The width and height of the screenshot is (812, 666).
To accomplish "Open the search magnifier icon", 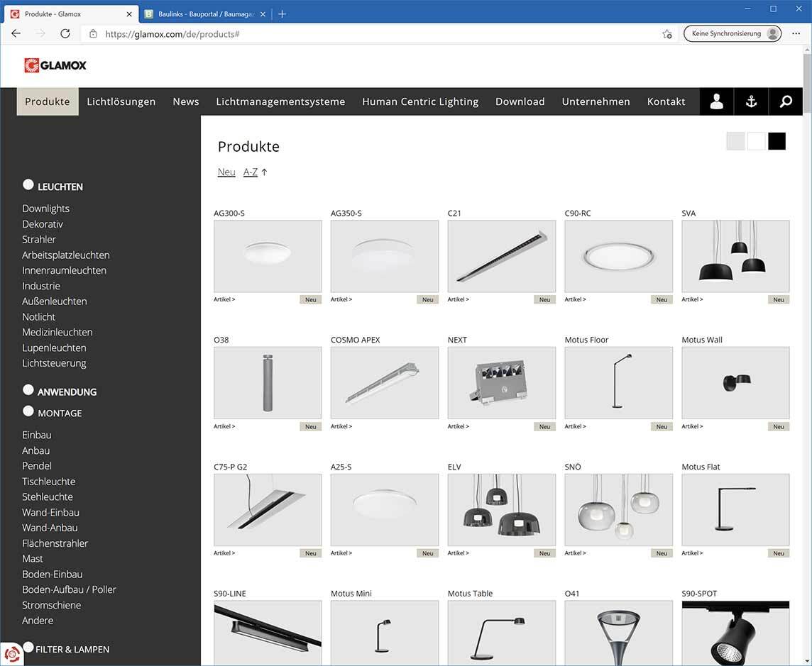I will tap(786, 101).
